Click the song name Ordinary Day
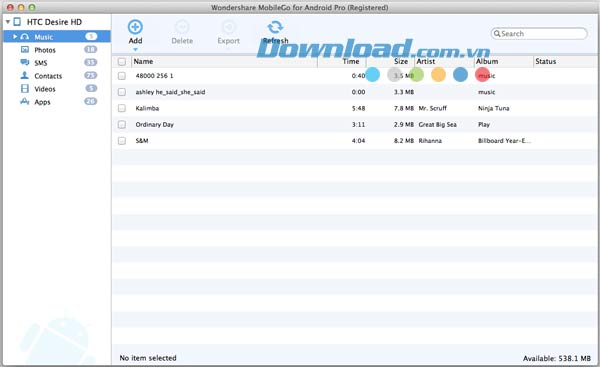This screenshot has width=600, height=367. pyautogui.click(x=154, y=124)
